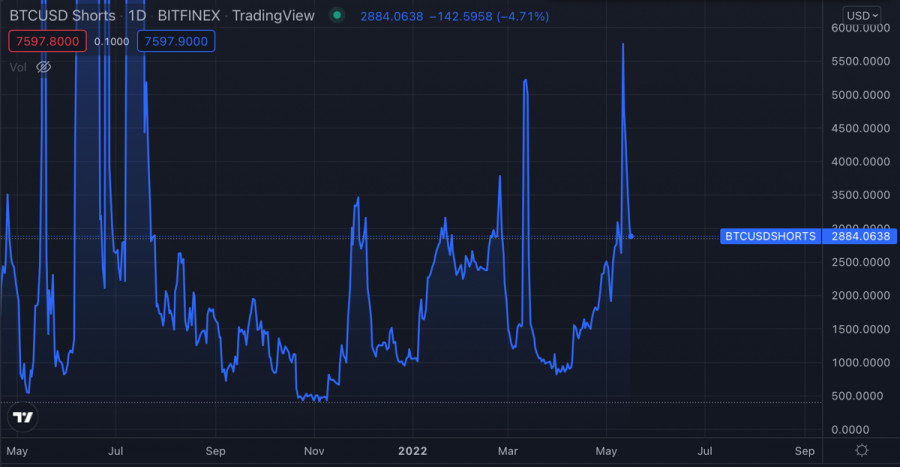Click the red sell price 7597.8000 button
The height and width of the screenshot is (467, 900).
(x=48, y=41)
